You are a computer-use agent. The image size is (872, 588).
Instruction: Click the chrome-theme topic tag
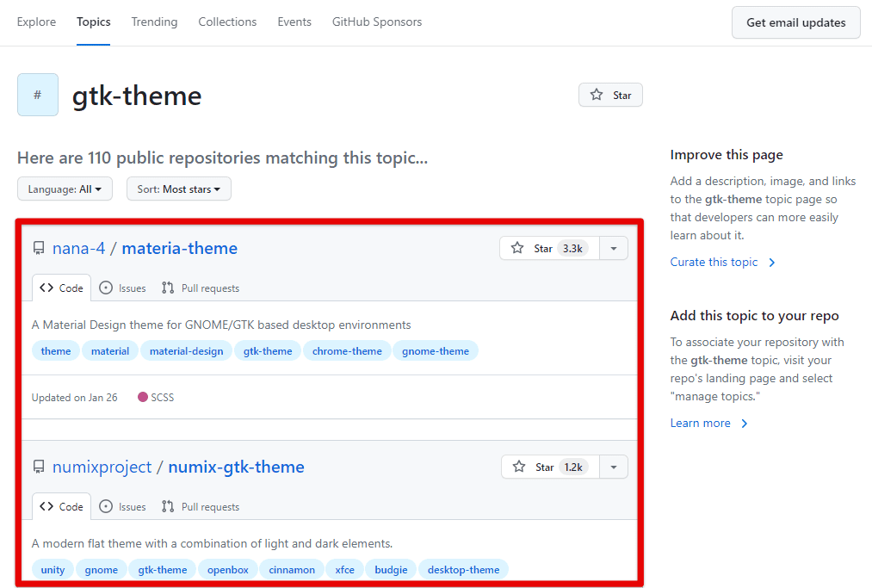pyautogui.click(x=347, y=351)
